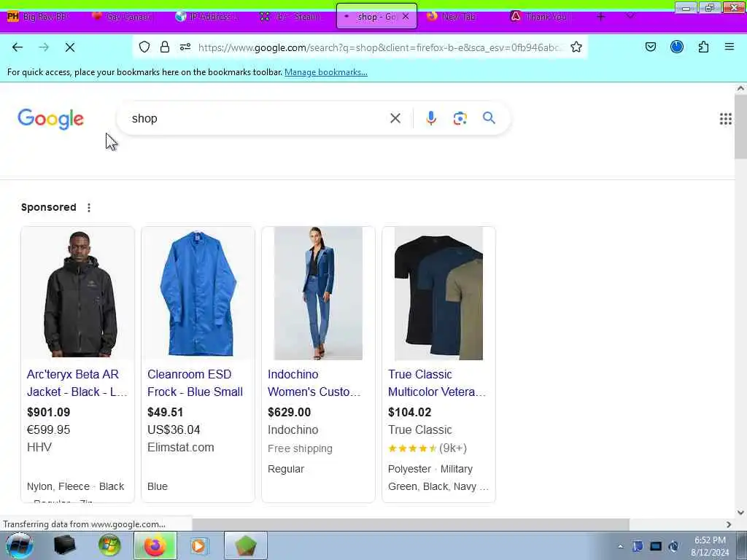Stop loading the page
Screen dimensions: 747x560
pyautogui.click(x=70, y=47)
